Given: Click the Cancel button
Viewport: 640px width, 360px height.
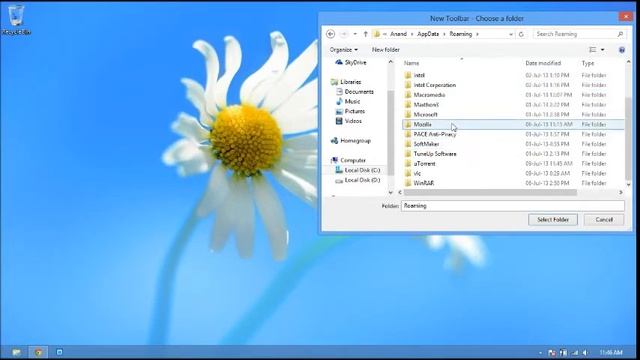Looking at the screenshot, I should 604,220.
